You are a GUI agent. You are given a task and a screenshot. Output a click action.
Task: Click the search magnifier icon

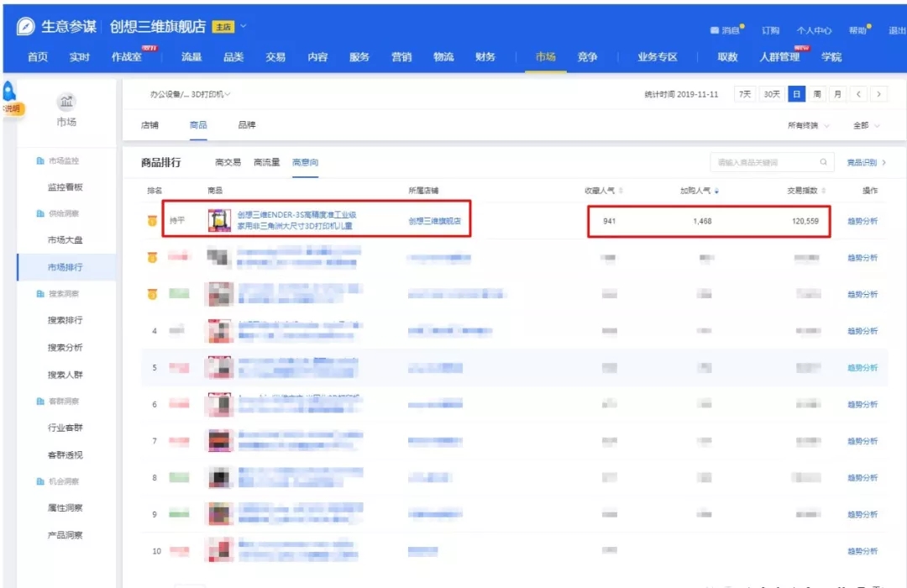[823, 162]
